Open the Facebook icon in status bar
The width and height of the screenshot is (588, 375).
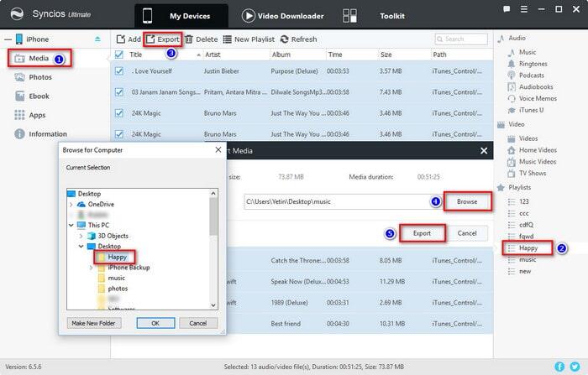coord(559,367)
